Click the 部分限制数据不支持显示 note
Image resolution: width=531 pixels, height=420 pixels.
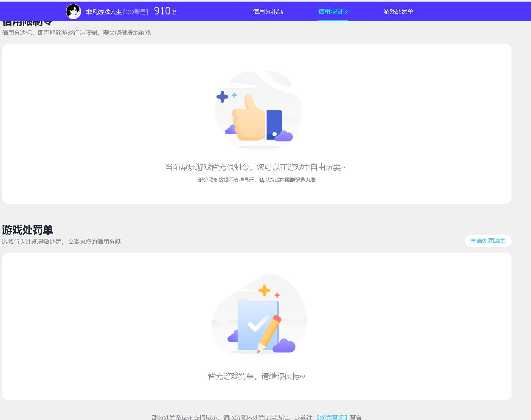click(256, 180)
